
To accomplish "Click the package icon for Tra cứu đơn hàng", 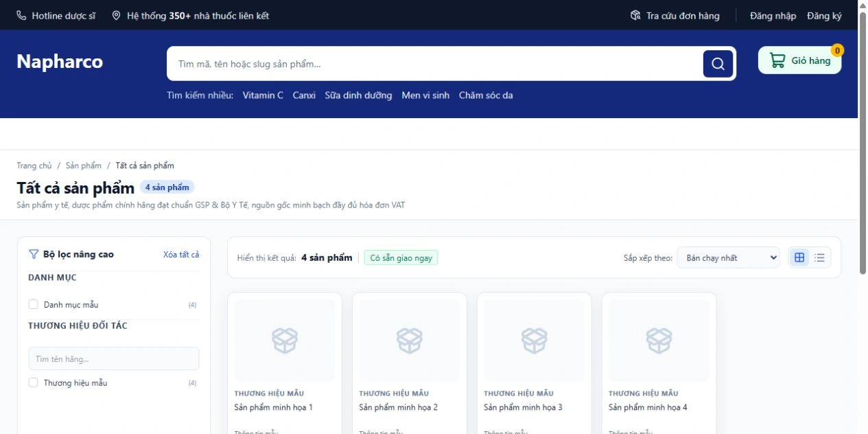I will tap(635, 15).
